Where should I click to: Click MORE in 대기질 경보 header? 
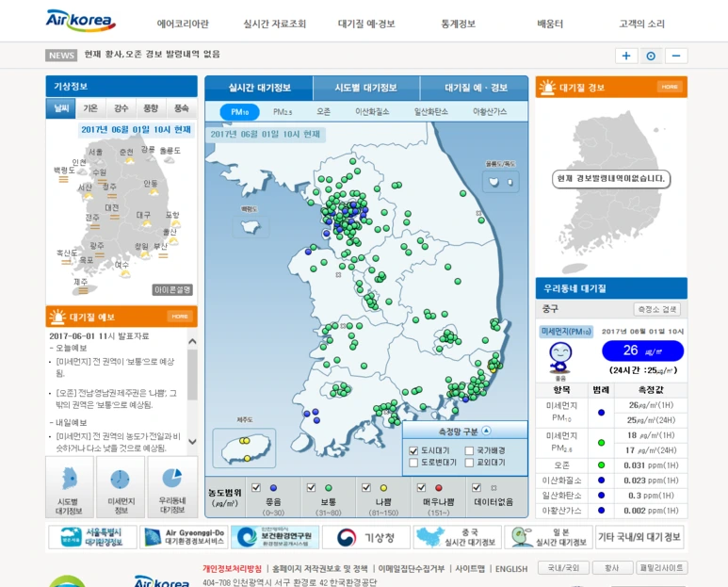[x=670, y=87]
